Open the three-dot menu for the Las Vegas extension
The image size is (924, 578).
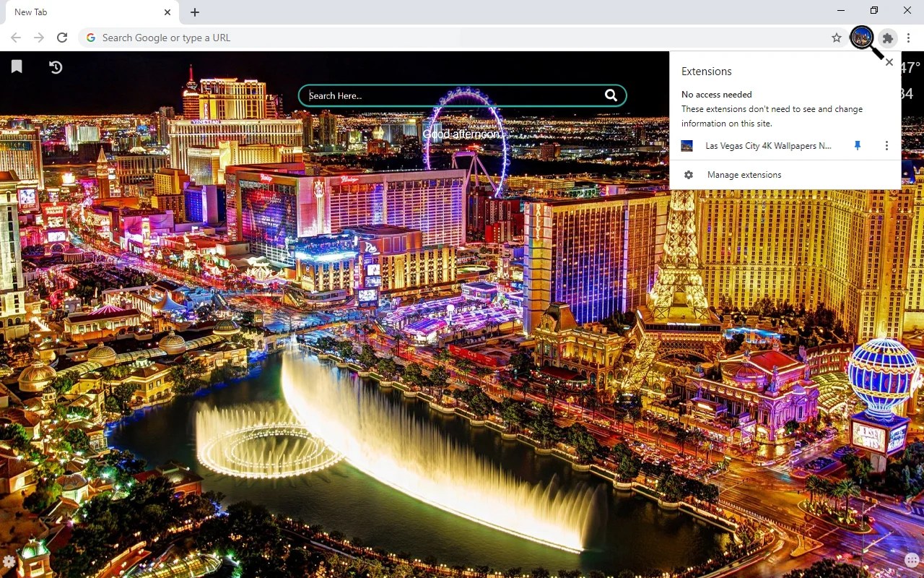[886, 145]
